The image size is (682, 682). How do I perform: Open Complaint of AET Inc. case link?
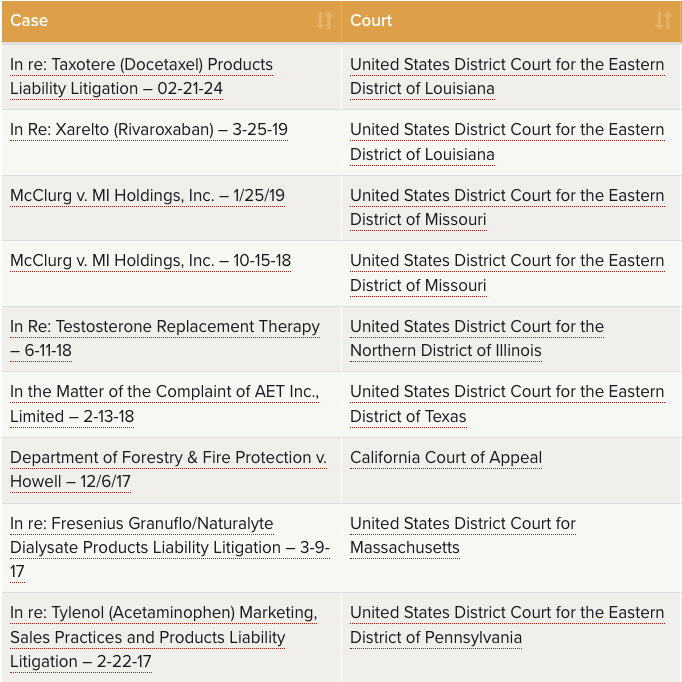coord(164,392)
